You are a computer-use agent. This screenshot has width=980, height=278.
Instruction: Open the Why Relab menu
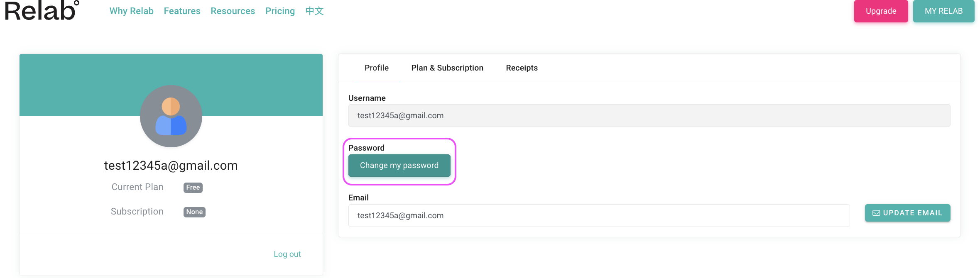132,11
